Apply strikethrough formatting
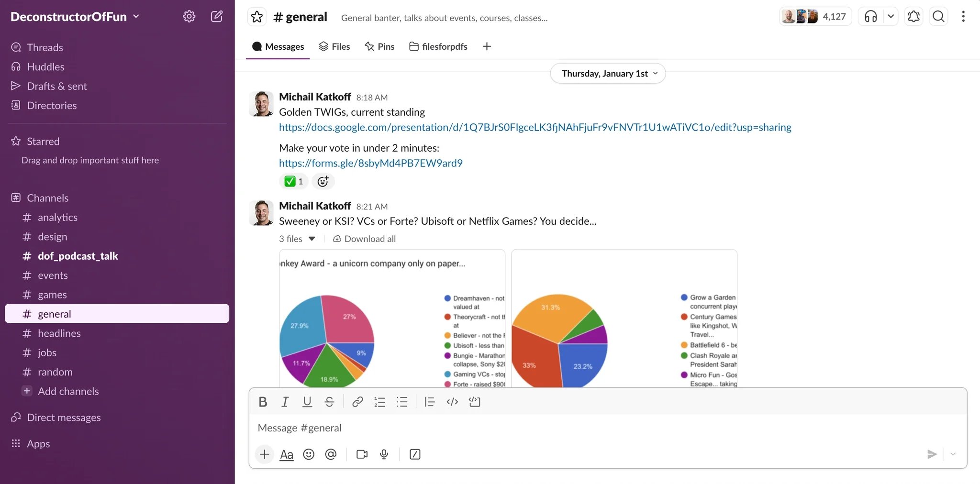Screen dimensions: 980x484 (x=329, y=402)
